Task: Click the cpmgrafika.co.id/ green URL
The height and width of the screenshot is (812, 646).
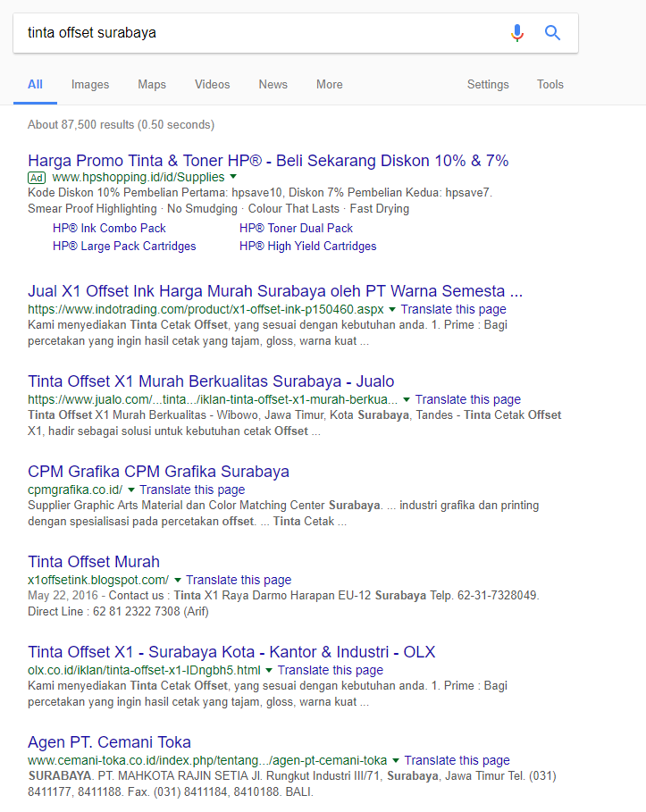Action: click(75, 490)
